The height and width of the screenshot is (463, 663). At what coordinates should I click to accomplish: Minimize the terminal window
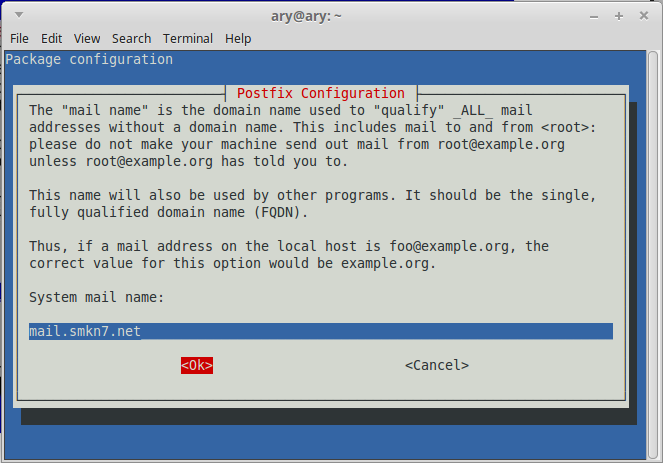tap(594, 16)
